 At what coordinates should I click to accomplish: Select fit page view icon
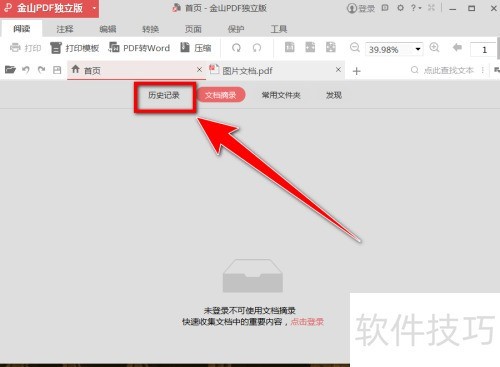click(x=330, y=47)
